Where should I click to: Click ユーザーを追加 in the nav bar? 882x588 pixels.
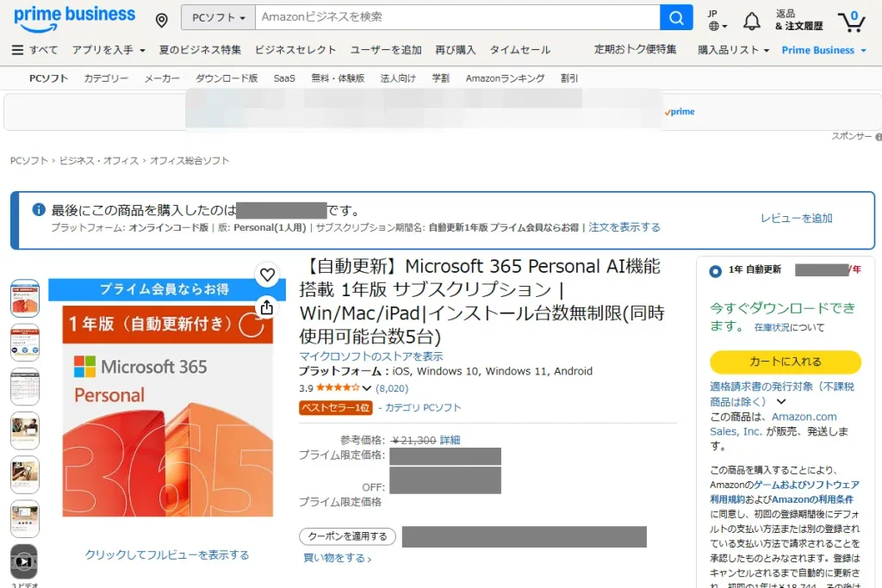click(386, 50)
